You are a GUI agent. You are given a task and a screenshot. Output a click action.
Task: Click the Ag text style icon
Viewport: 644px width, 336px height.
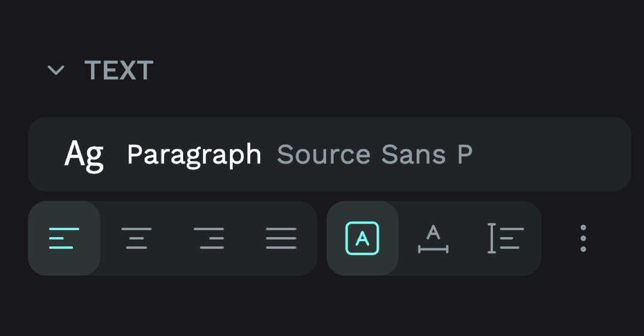[x=83, y=155]
